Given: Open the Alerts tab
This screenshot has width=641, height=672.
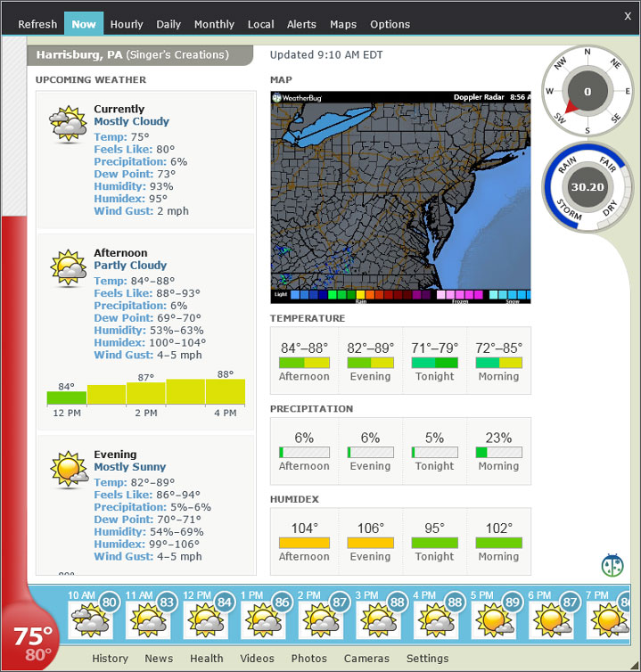Looking at the screenshot, I should (x=301, y=24).
